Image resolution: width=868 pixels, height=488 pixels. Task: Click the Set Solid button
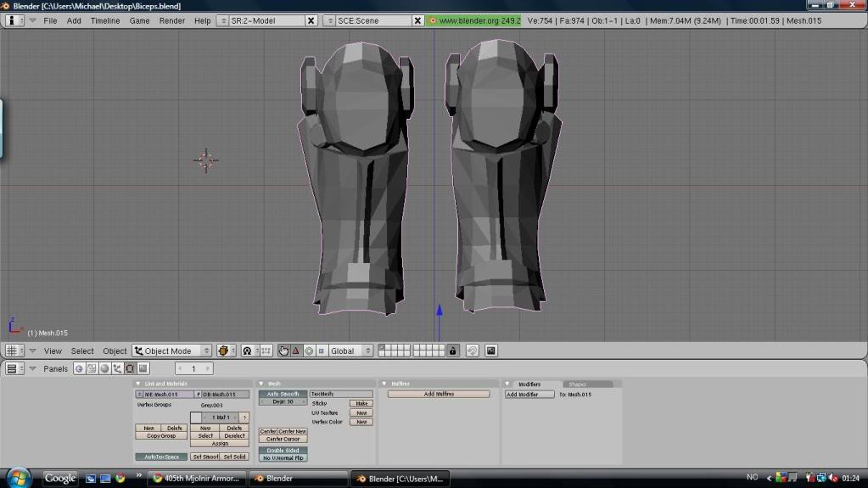pyautogui.click(x=235, y=457)
